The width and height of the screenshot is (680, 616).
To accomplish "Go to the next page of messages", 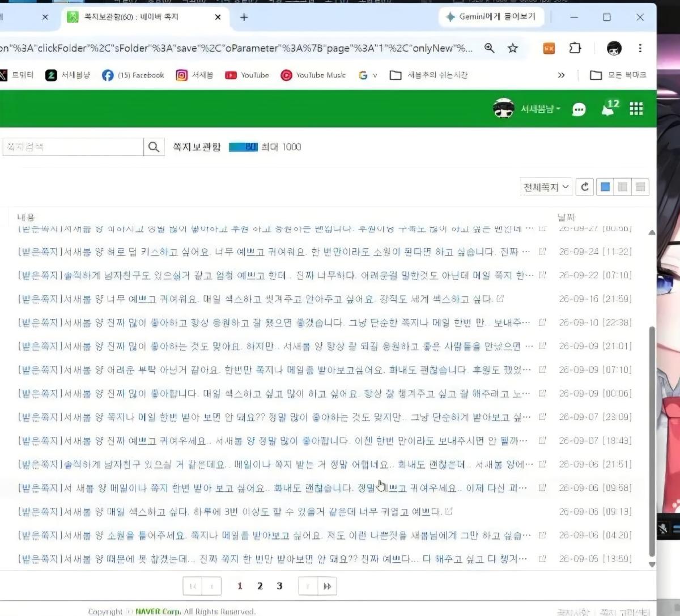I will 308,586.
